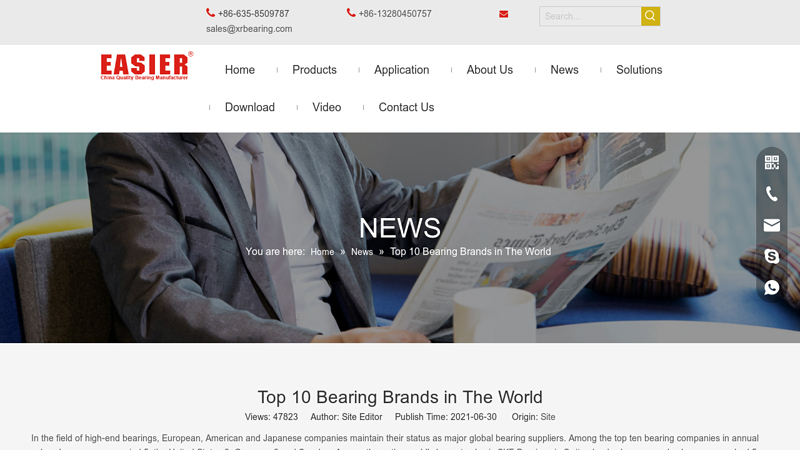Open the Solutions menu item
The height and width of the screenshot is (450, 800).
coord(639,70)
